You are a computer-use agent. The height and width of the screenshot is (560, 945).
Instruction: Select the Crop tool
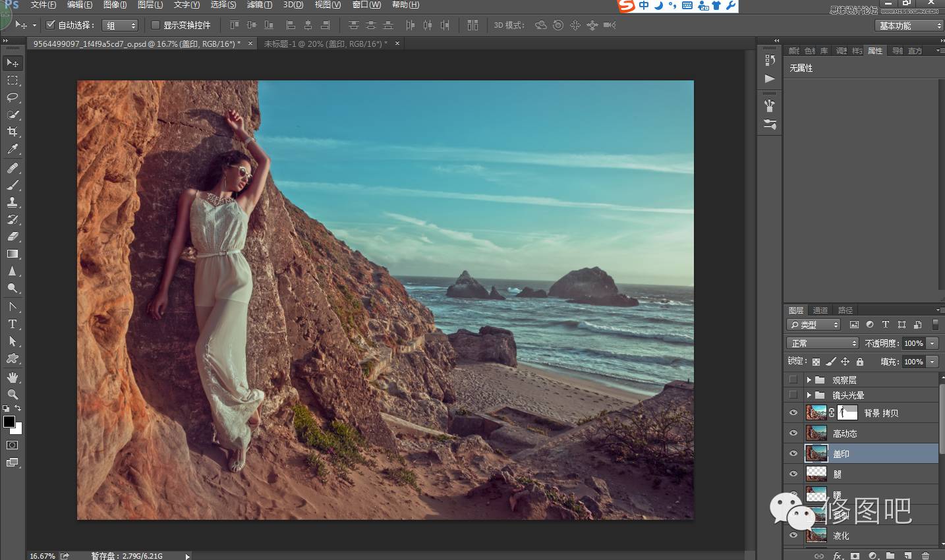pyautogui.click(x=13, y=132)
